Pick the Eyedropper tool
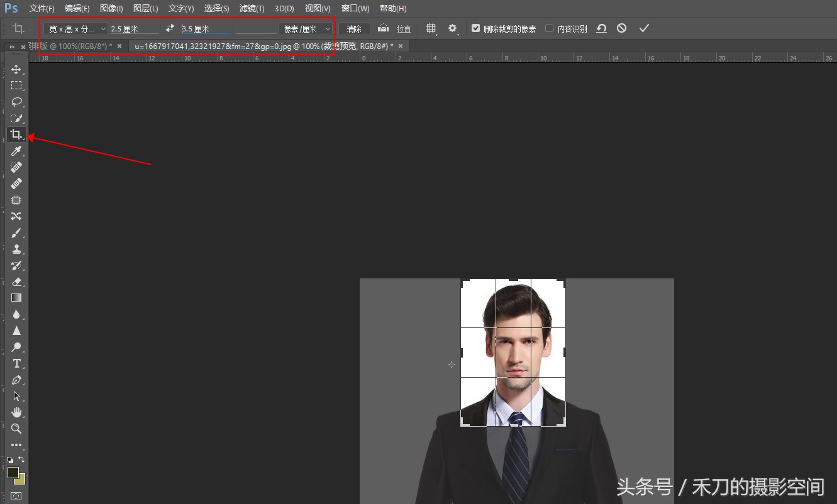 tap(16, 151)
